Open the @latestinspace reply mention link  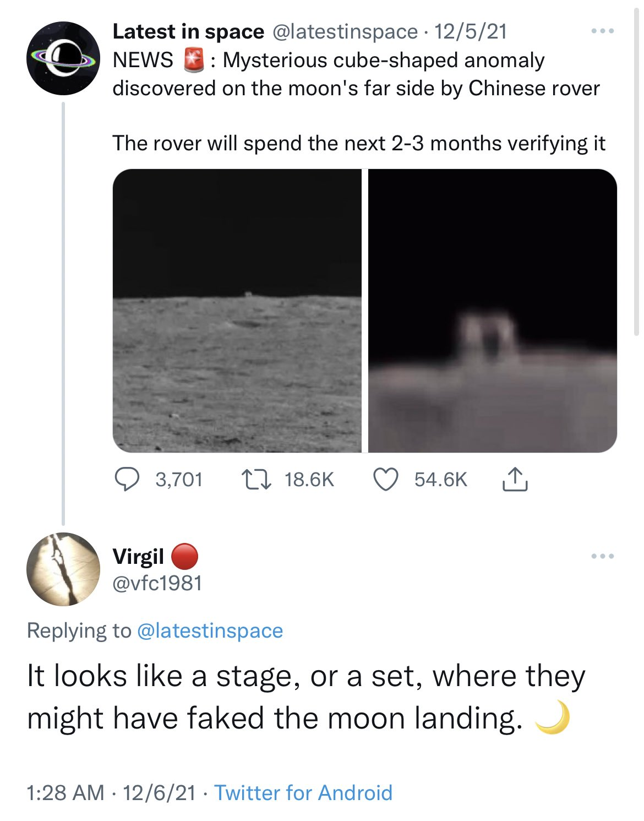coord(210,630)
